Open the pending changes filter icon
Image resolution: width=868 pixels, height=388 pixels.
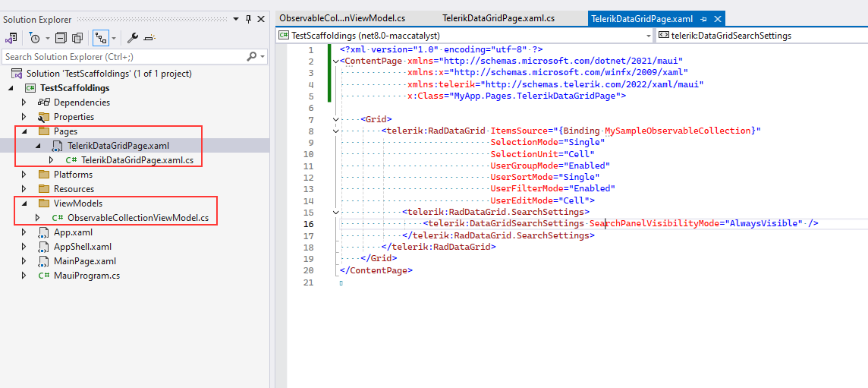click(x=35, y=38)
